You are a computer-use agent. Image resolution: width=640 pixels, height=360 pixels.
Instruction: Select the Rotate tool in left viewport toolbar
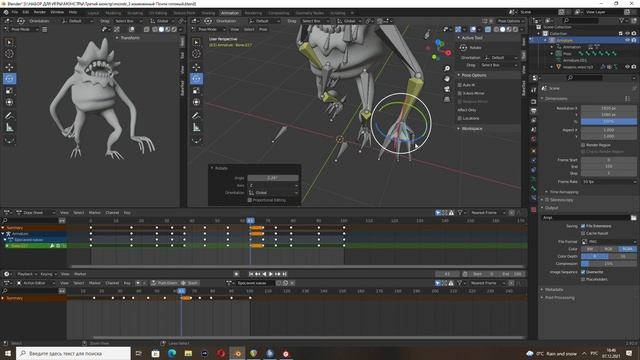click(9, 79)
